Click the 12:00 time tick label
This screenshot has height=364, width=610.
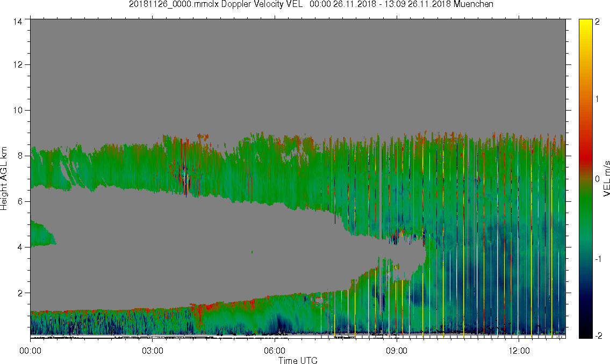[519, 351]
